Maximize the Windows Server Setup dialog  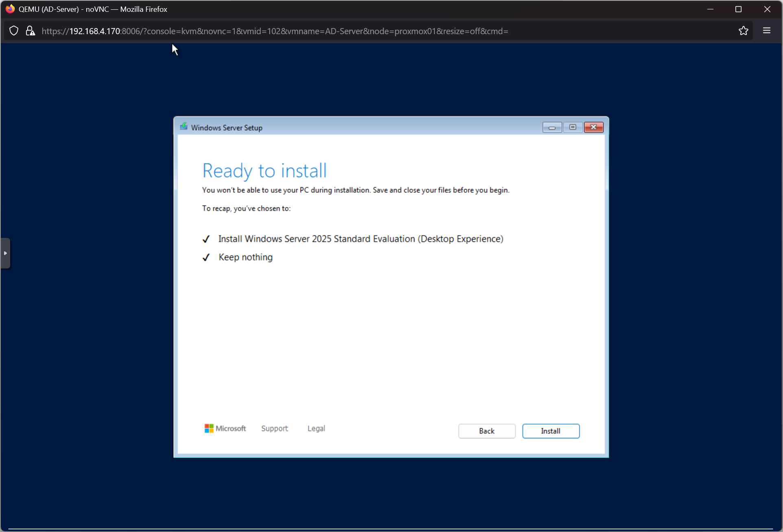click(x=573, y=127)
